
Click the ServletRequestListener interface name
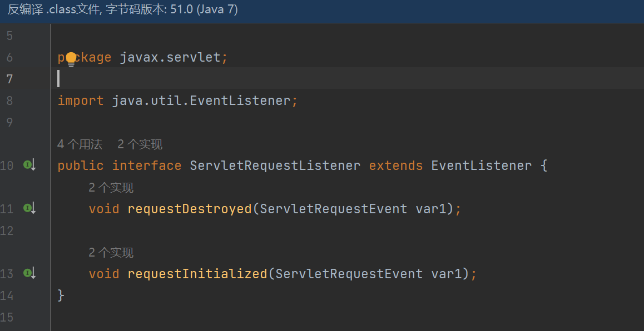click(x=275, y=165)
